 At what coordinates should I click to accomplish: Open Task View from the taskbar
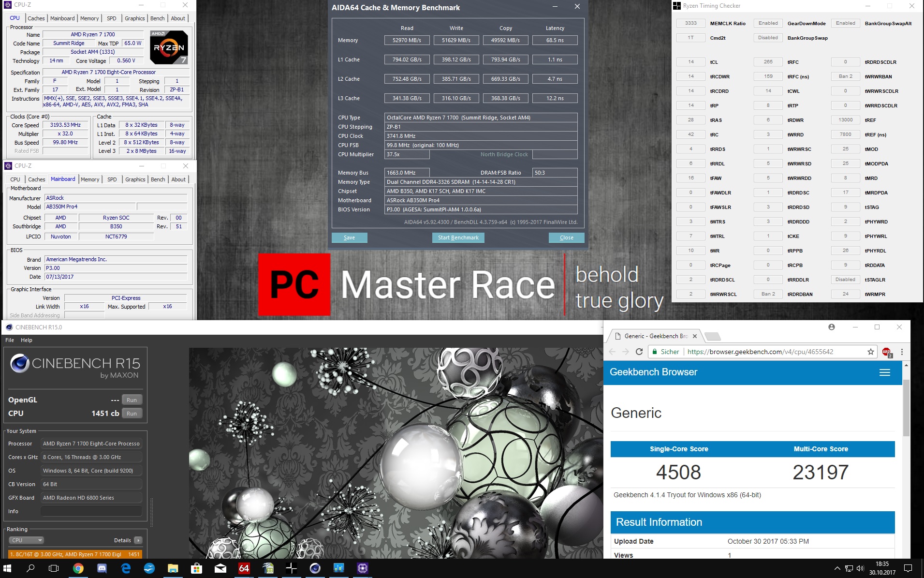coord(54,568)
